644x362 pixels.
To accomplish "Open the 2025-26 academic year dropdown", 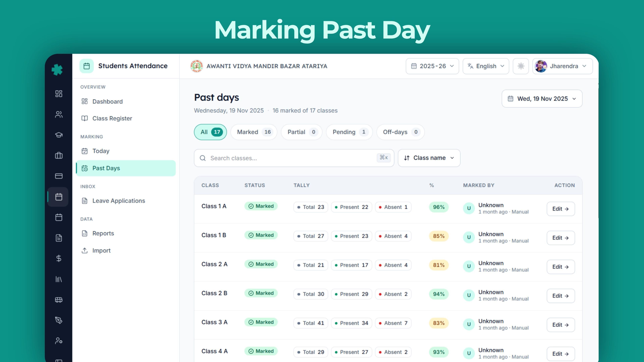I will coord(432,66).
